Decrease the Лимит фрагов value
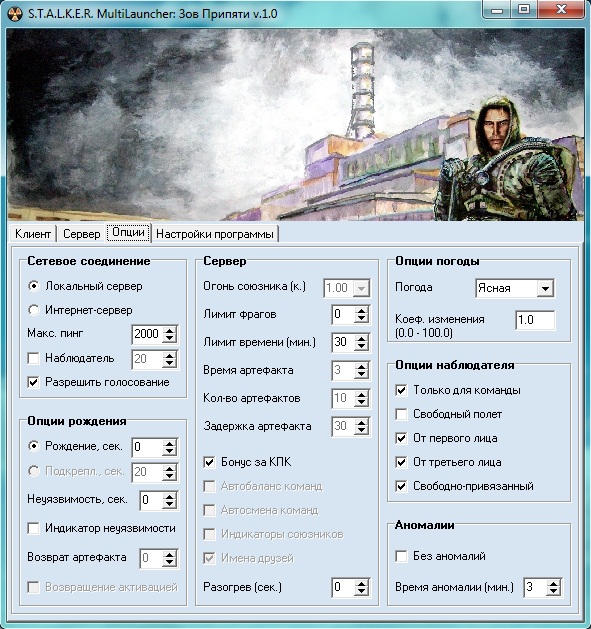Viewport: 591px width, 629px height. pos(361,319)
